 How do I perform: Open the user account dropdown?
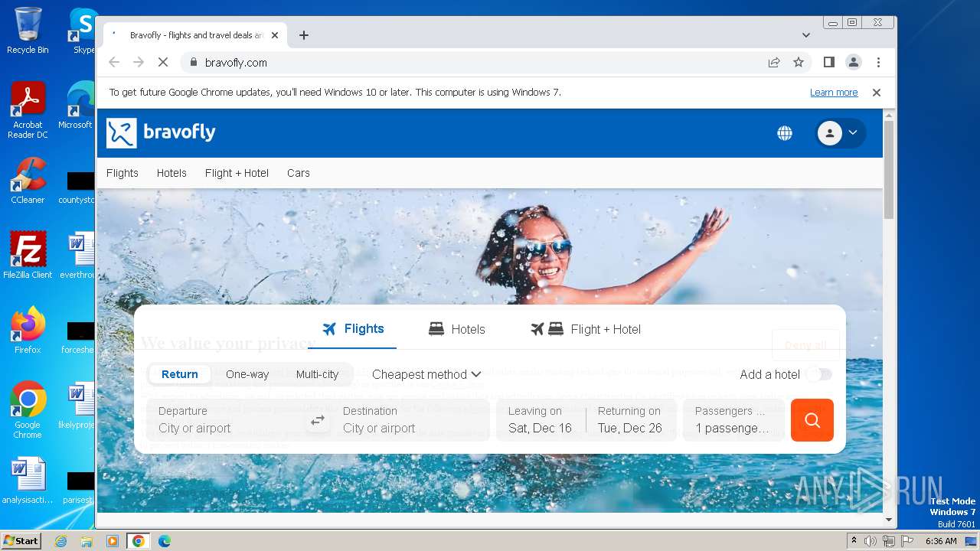pyautogui.click(x=841, y=133)
